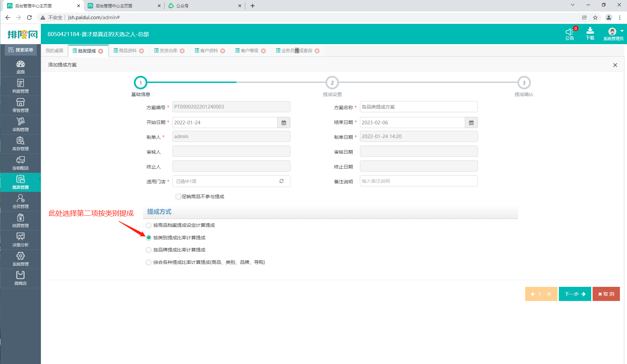Click the browser share page icon
Viewport: 627px width, 364px height.
coord(585,18)
